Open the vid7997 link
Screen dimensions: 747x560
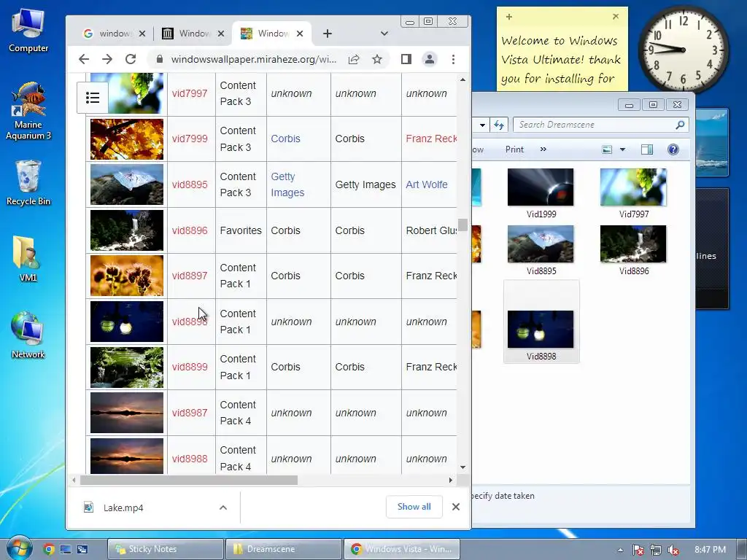[x=190, y=93]
